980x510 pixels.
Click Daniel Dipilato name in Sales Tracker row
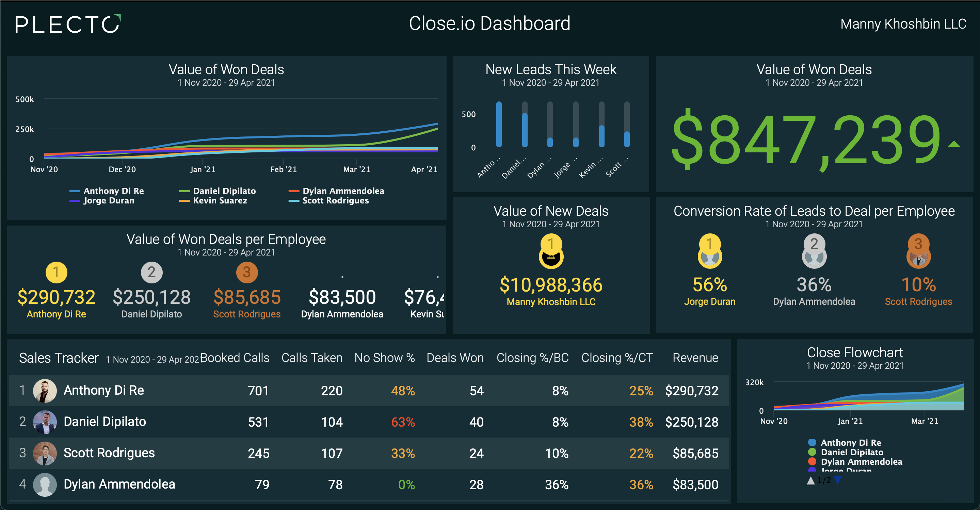(x=105, y=422)
